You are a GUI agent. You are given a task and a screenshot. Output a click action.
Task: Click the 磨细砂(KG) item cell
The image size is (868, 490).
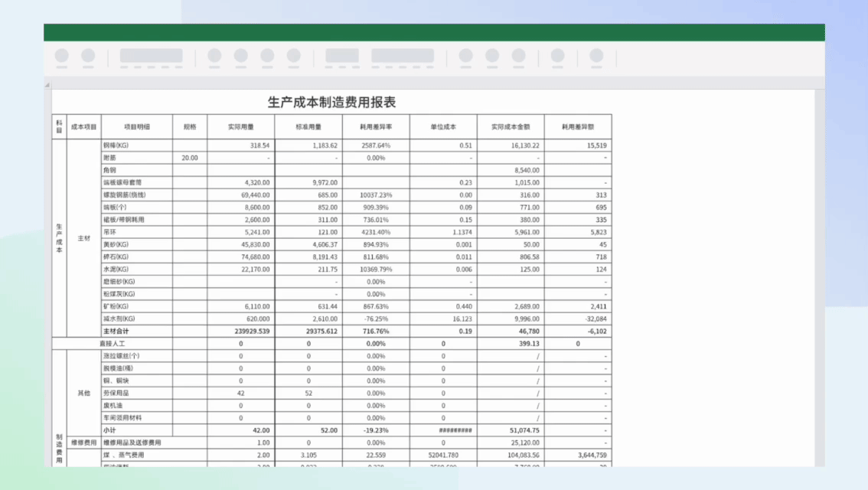(x=137, y=281)
